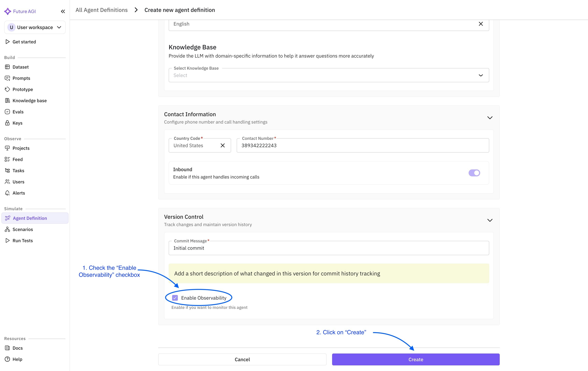
Task: Open Alerts bell in the sidebar
Action: pyautogui.click(x=7, y=193)
